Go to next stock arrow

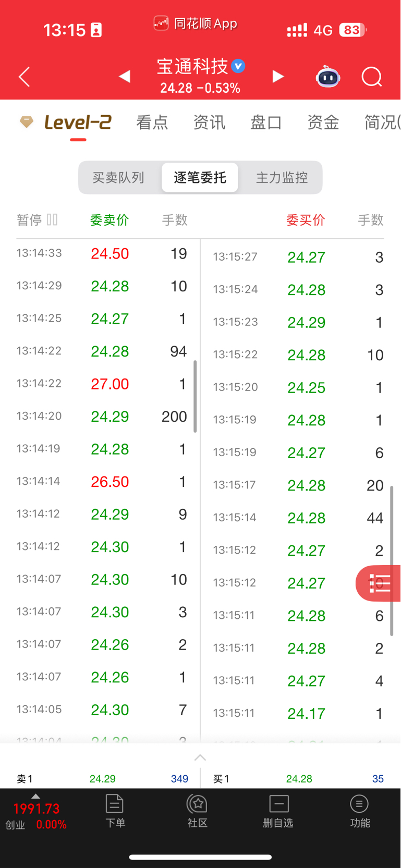[x=278, y=77]
